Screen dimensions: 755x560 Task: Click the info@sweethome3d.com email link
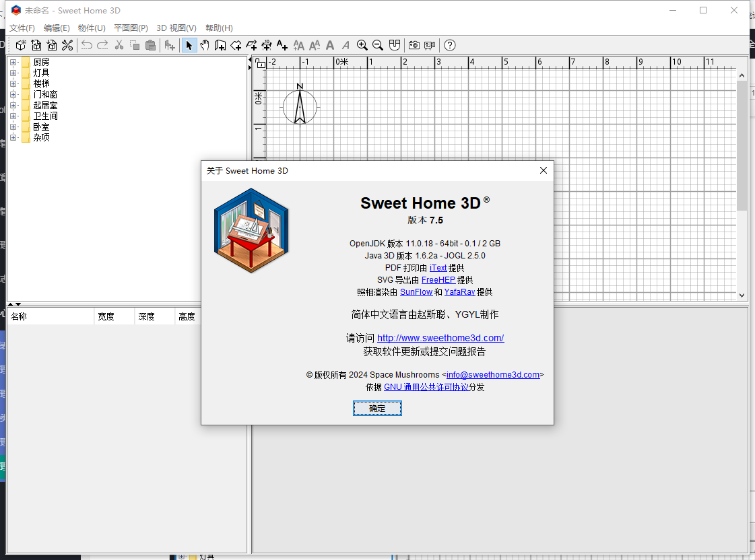pyautogui.click(x=493, y=375)
